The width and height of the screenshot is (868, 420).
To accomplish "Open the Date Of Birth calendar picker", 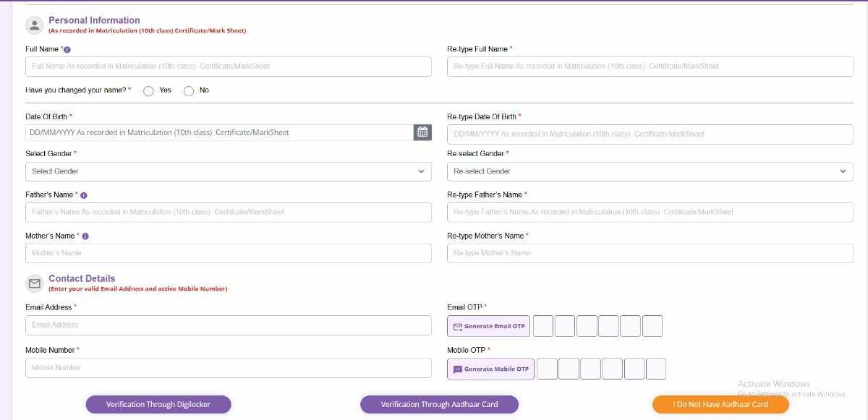I will (422, 132).
